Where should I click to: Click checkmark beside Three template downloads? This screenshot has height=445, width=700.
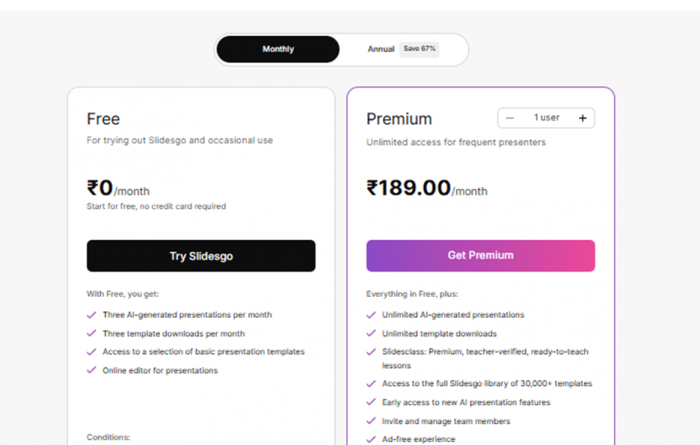pyautogui.click(x=92, y=334)
